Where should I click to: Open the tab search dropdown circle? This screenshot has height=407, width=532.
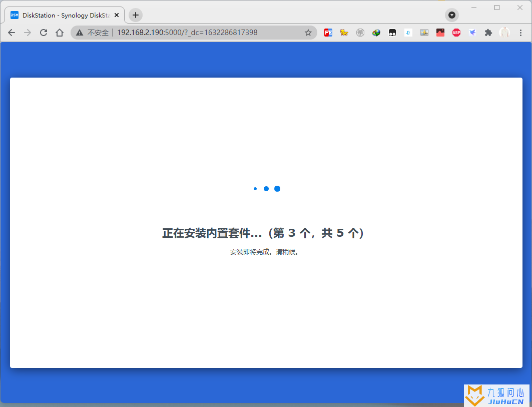coord(452,15)
